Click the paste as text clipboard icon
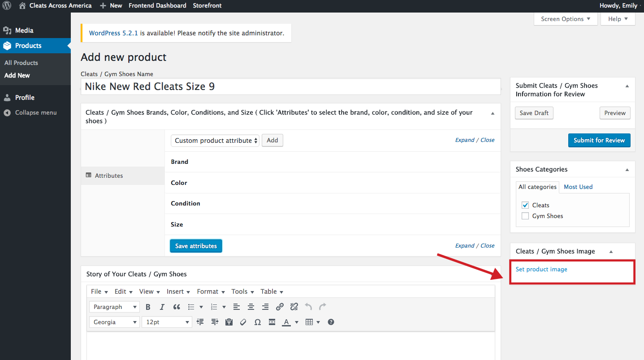The image size is (644, 360). tap(229, 322)
